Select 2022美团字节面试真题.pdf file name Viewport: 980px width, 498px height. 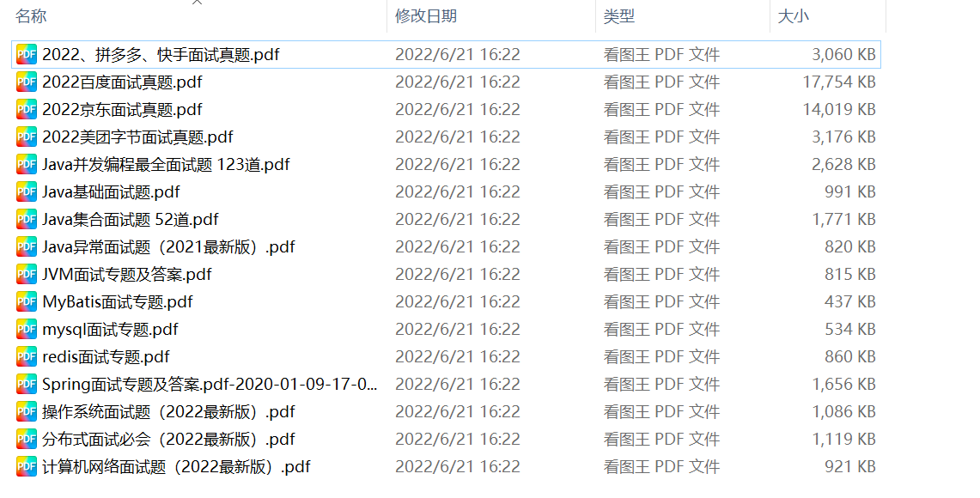coord(137,137)
